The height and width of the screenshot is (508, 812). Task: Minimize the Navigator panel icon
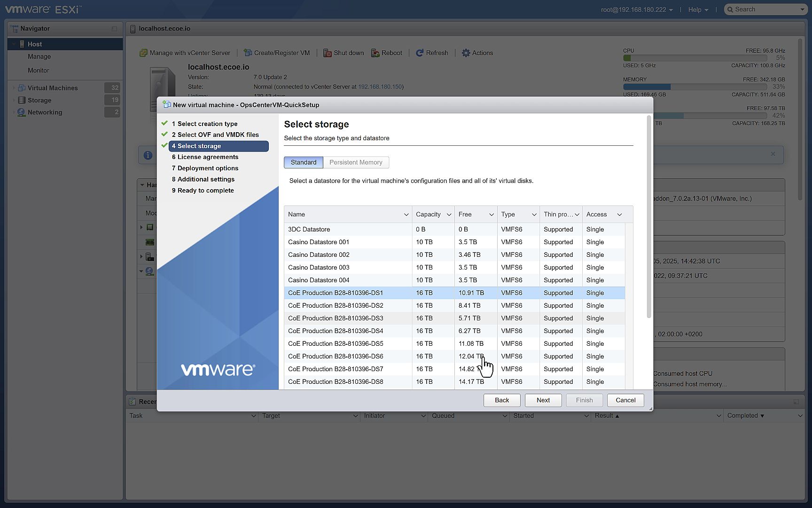(114, 29)
